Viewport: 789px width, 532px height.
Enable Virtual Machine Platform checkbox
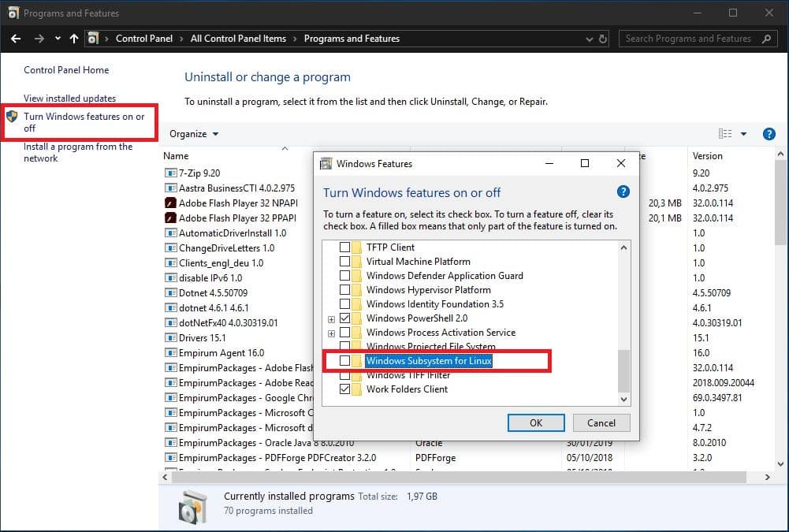point(344,261)
